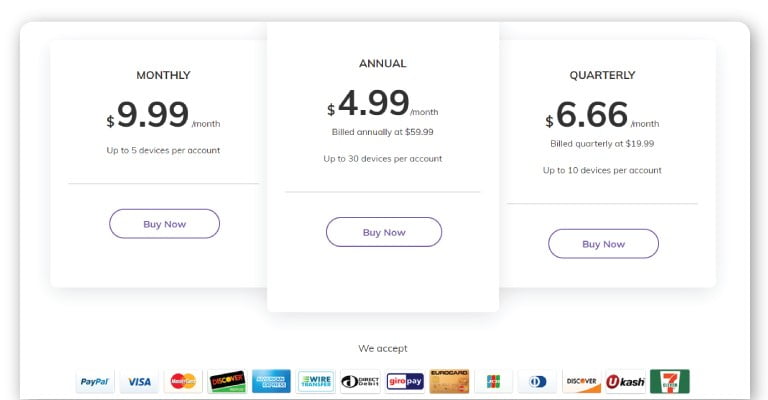Select the Wire Transfer icon
This screenshot has width=768, height=400.
pyautogui.click(x=316, y=381)
